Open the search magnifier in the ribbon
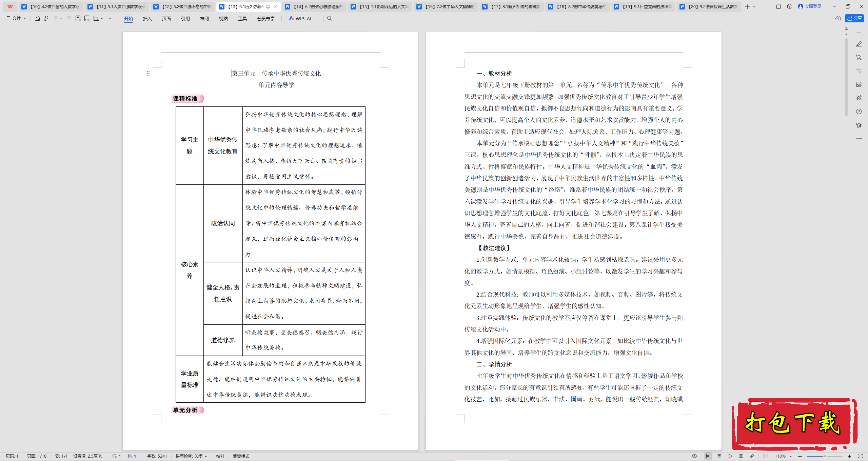Screen dimensions: 868x461 [330, 18]
